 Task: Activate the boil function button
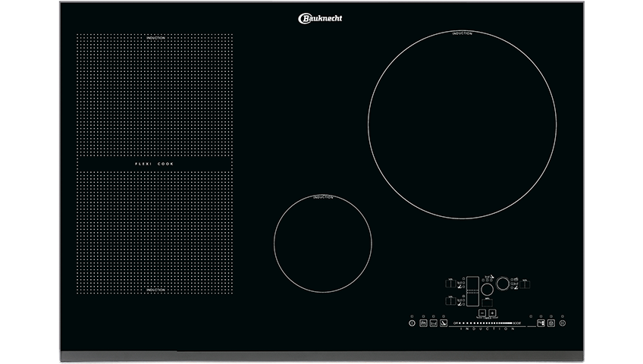(x=424, y=323)
